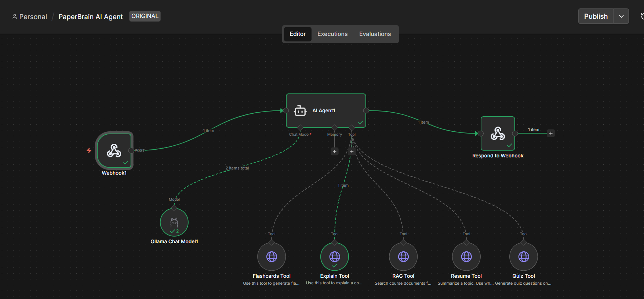Click the '2 items total' connection label
The height and width of the screenshot is (299, 644).
237,168
